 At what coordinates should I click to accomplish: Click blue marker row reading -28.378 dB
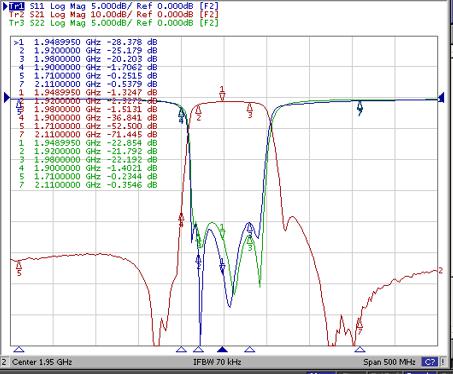[85, 42]
